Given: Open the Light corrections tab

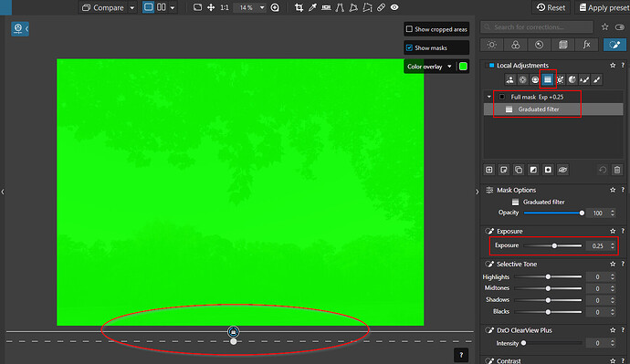Looking at the screenshot, I should click(x=492, y=45).
